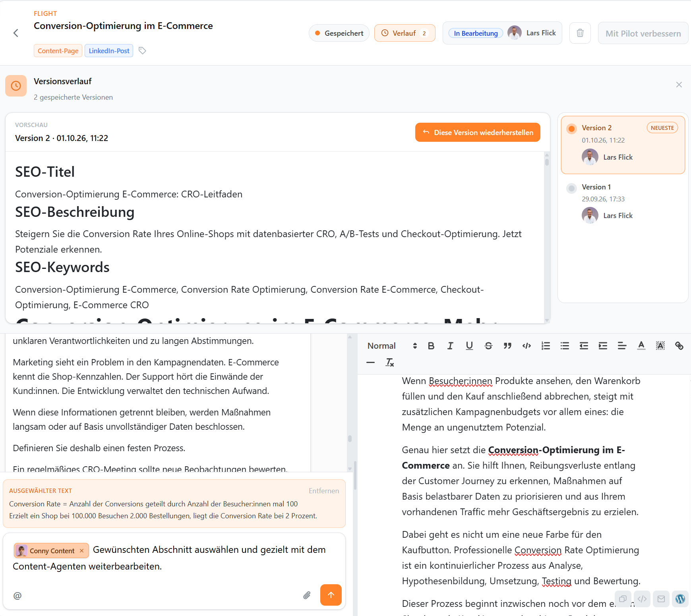Screen dimensions: 691x616
Task: Decrease the text indent
Action: coord(584,346)
